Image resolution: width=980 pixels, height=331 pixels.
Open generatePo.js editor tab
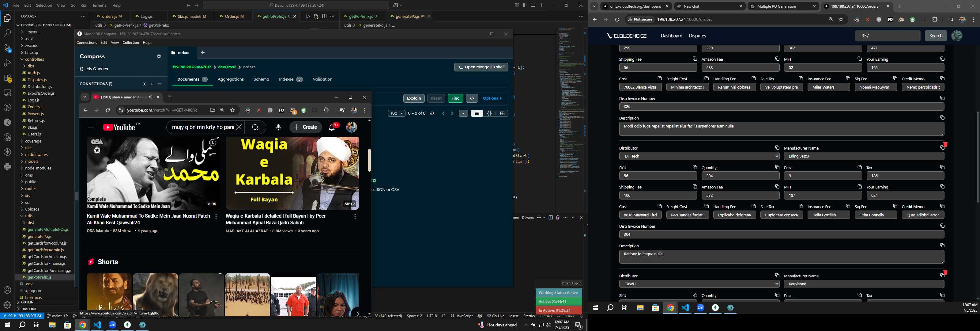(409, 16)
